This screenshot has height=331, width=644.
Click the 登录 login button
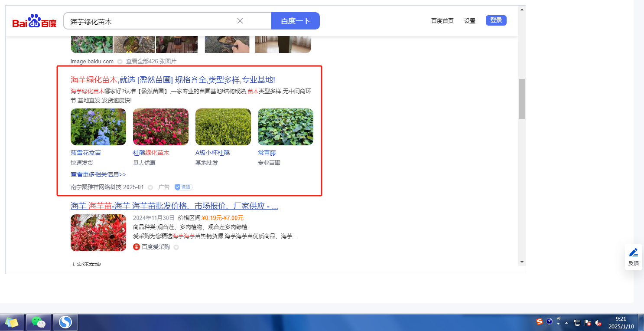point(496,20)
